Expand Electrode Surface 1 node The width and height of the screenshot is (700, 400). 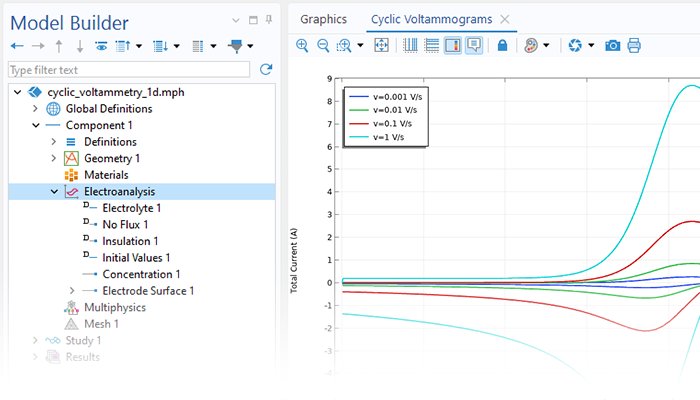[72, 291]
